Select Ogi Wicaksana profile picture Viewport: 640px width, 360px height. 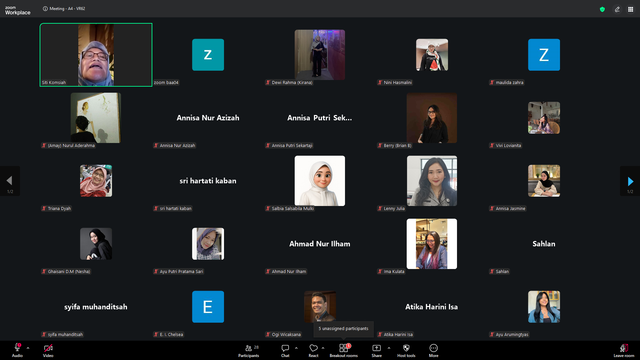click(320, 307)
